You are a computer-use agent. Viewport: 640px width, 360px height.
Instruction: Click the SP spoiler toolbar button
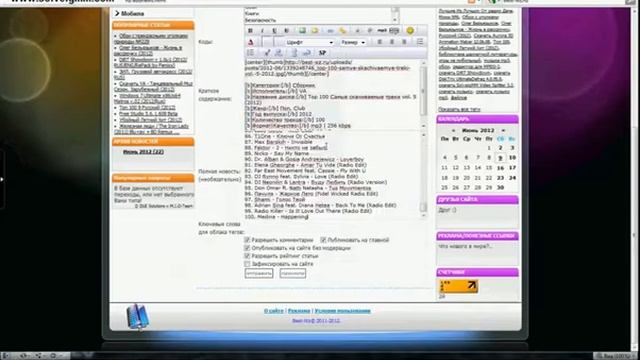tap(322, 53)
